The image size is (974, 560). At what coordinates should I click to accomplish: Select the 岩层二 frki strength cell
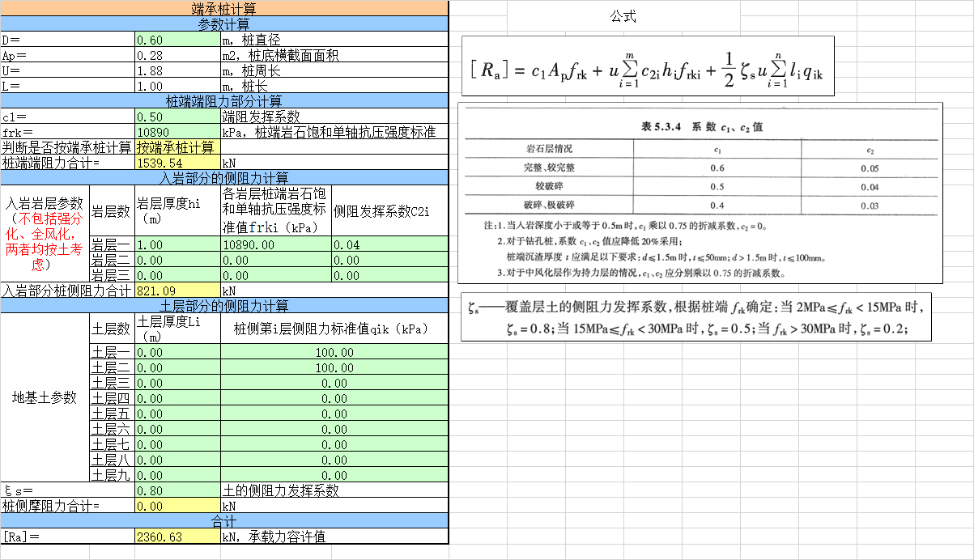(276, 260)
